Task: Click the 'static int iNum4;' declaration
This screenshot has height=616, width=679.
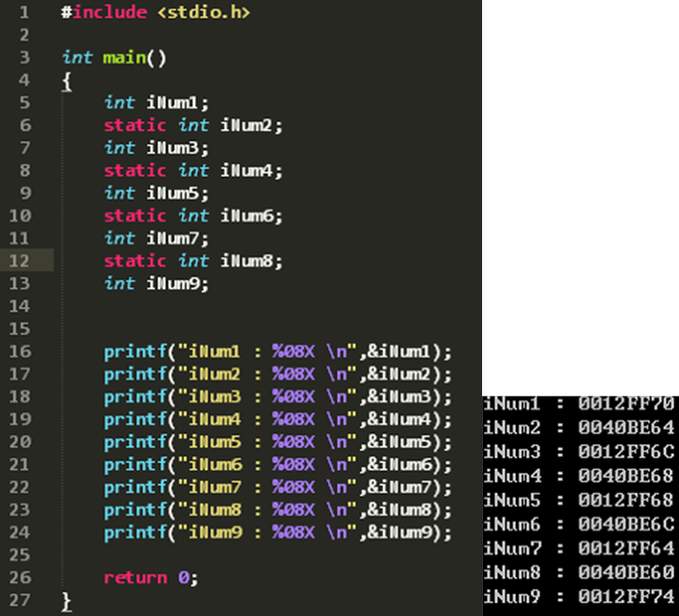Action: (x=193, y=171)
